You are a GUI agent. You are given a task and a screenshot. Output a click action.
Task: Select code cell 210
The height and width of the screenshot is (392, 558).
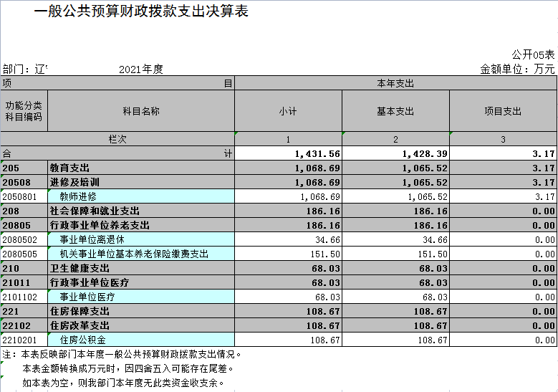[x=24, y=268]
